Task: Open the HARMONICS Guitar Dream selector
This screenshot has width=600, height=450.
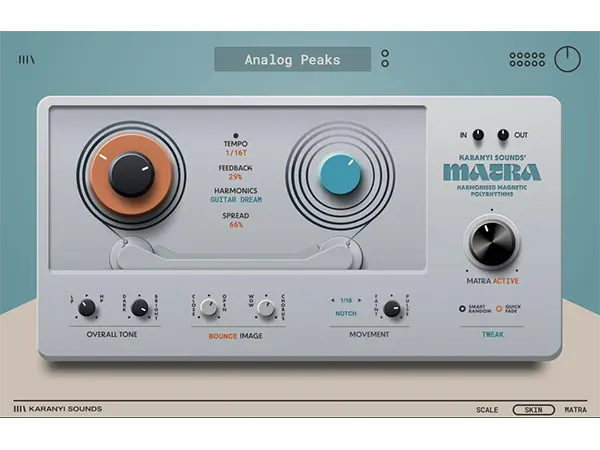Action: click(236, 200)
